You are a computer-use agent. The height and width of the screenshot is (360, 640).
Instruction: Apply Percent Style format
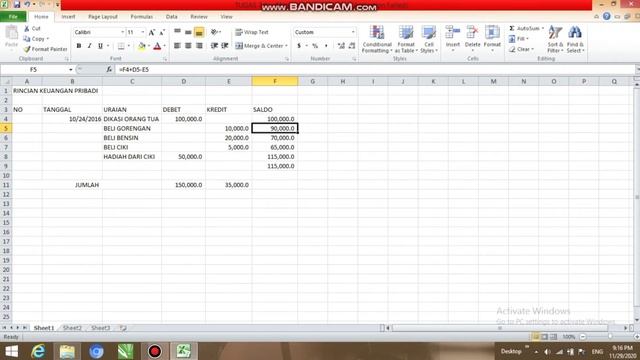click(315, 46)
